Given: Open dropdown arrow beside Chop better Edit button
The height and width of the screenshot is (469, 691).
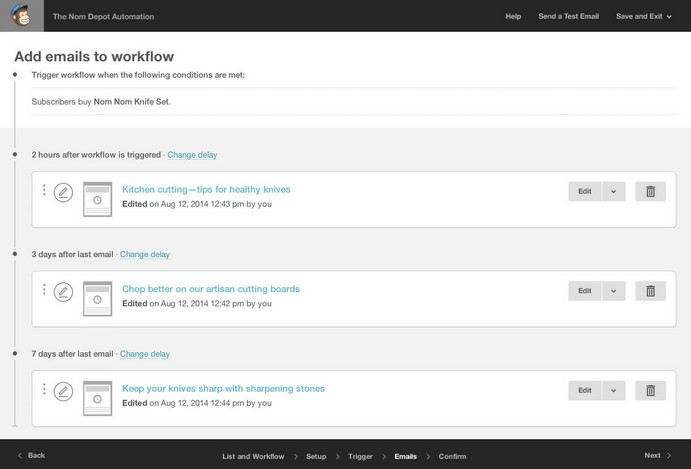Looking at the screenshot, I should click(x=614, y=291).
